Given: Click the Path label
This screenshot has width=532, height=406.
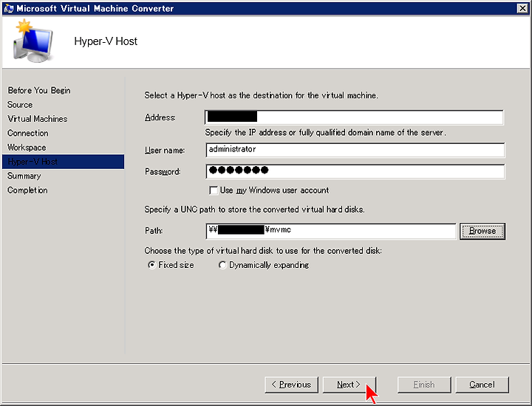Looking at the screenshot, I should pyautogui.click(x=154, y=231).
